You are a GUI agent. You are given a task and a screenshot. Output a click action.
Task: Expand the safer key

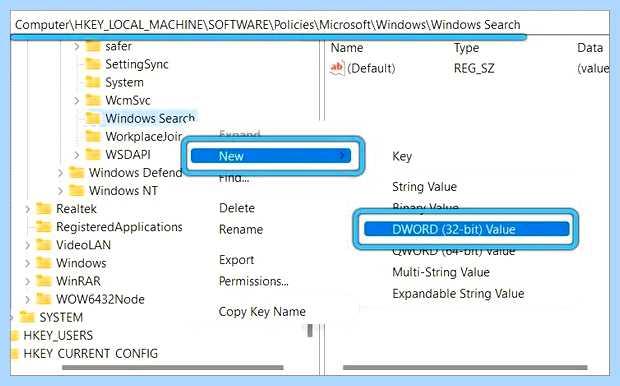click(77, 47)
